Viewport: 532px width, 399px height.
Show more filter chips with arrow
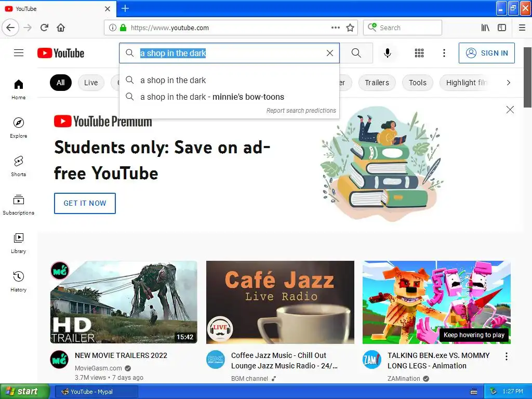pyautogui.click(x=508, y=83)
